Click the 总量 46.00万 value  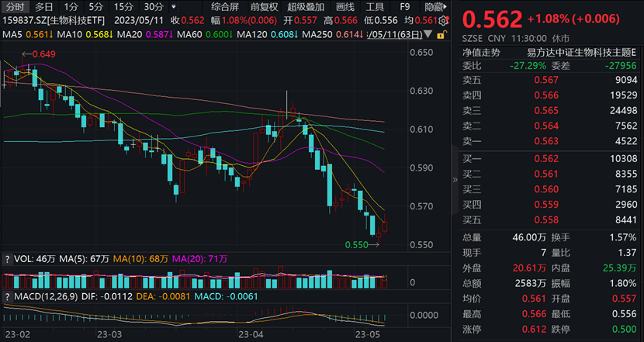529,237
